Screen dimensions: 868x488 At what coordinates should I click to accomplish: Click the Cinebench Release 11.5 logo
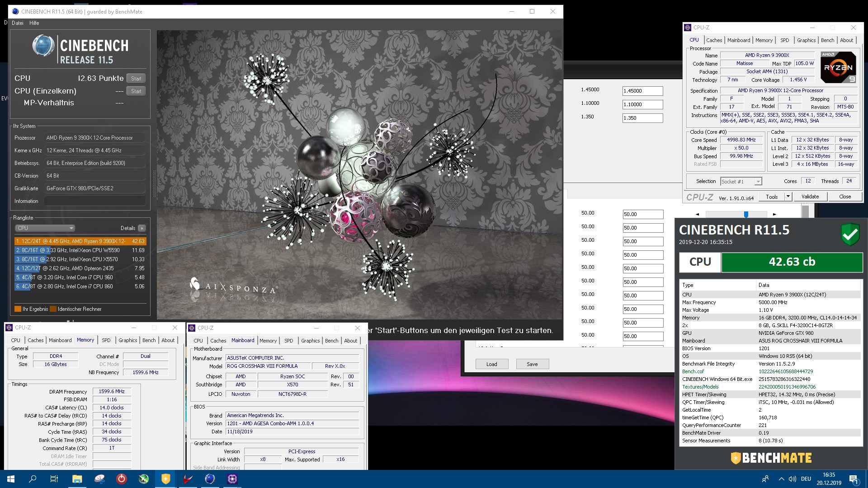[x=80, y=49]
